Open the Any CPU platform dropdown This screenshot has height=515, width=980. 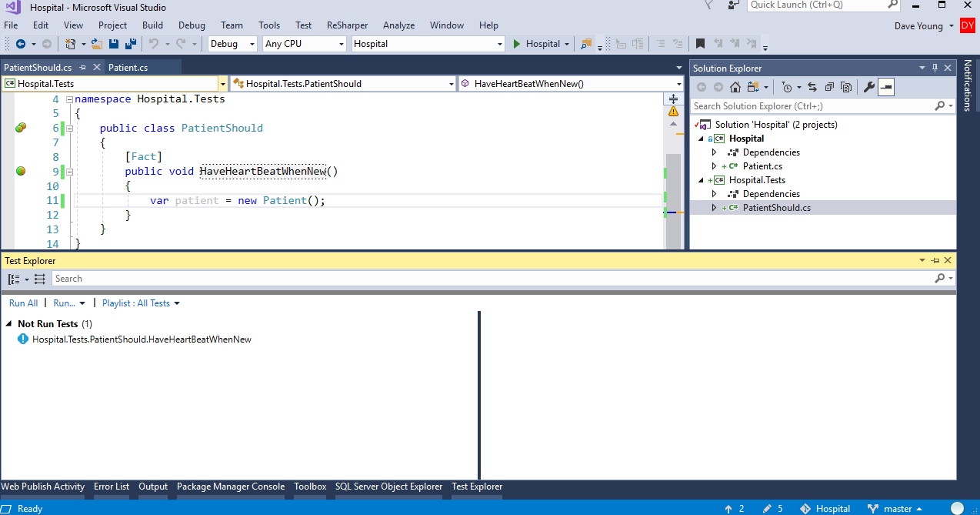pos(342,44)
